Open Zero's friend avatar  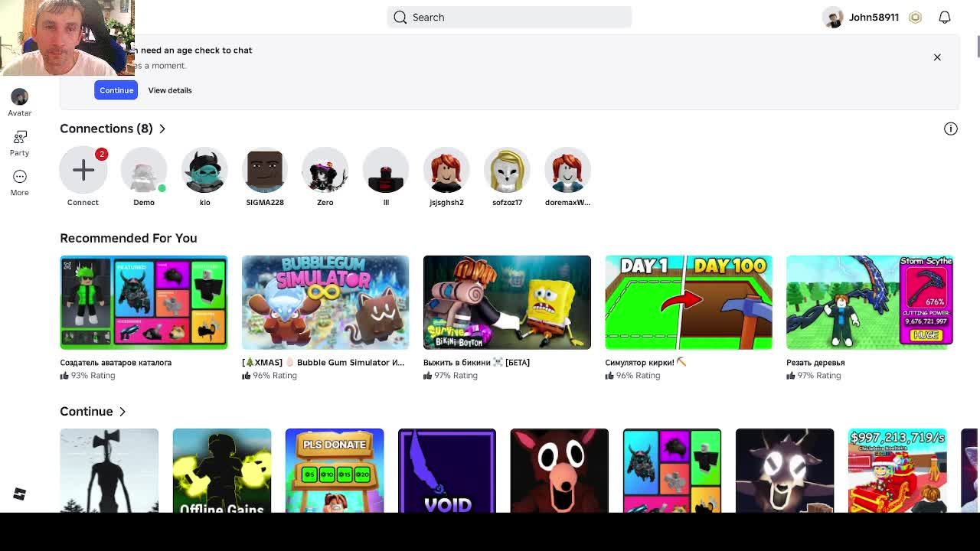tap(325, 170)
